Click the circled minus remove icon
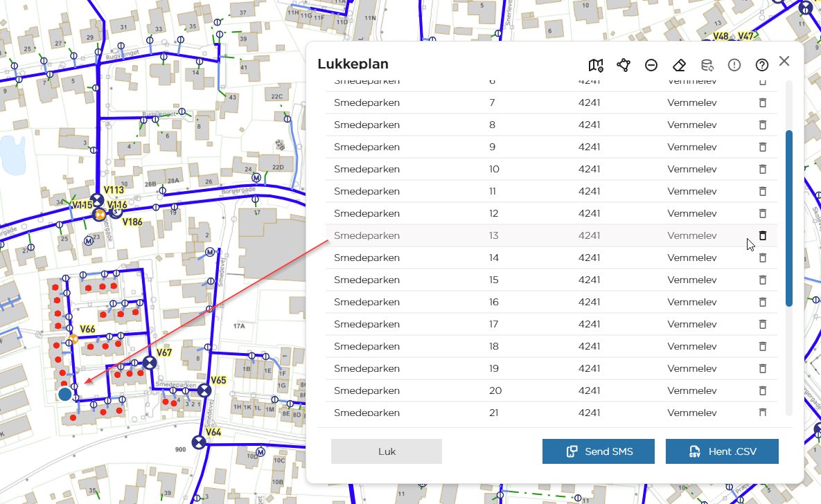 click(x=651, y=65)
